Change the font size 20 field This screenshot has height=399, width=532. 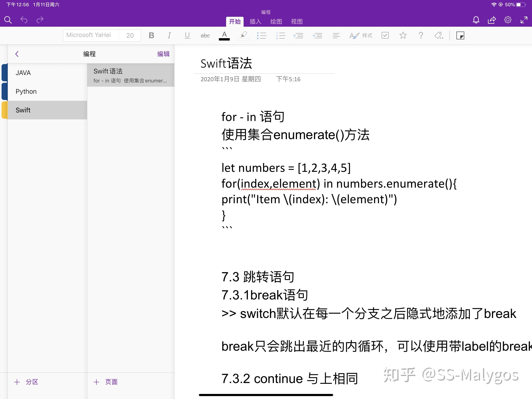[130, 35]
